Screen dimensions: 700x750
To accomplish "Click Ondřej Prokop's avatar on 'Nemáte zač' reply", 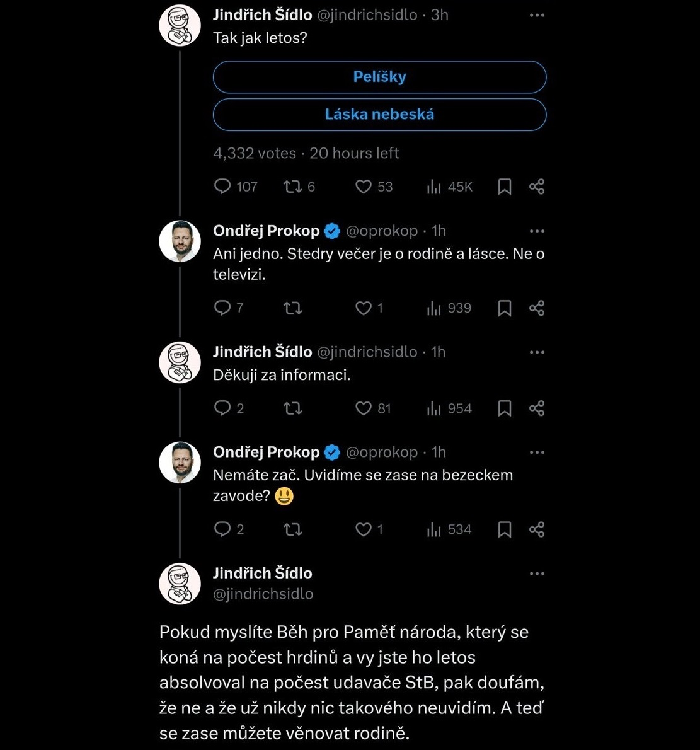I will coord(180,463).
